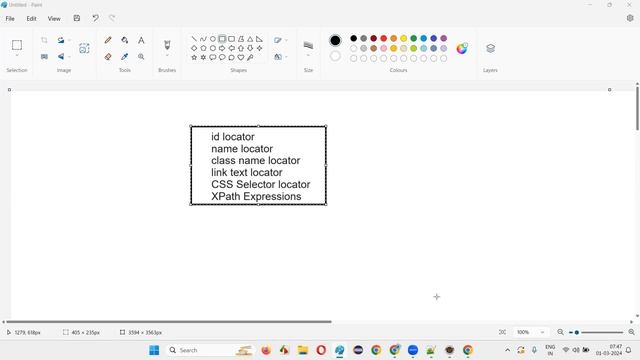Expand the Brushes dropdown arrow
Image resolution: width=640 pixels, height=360 pixels.
click(x=167, y=55)
